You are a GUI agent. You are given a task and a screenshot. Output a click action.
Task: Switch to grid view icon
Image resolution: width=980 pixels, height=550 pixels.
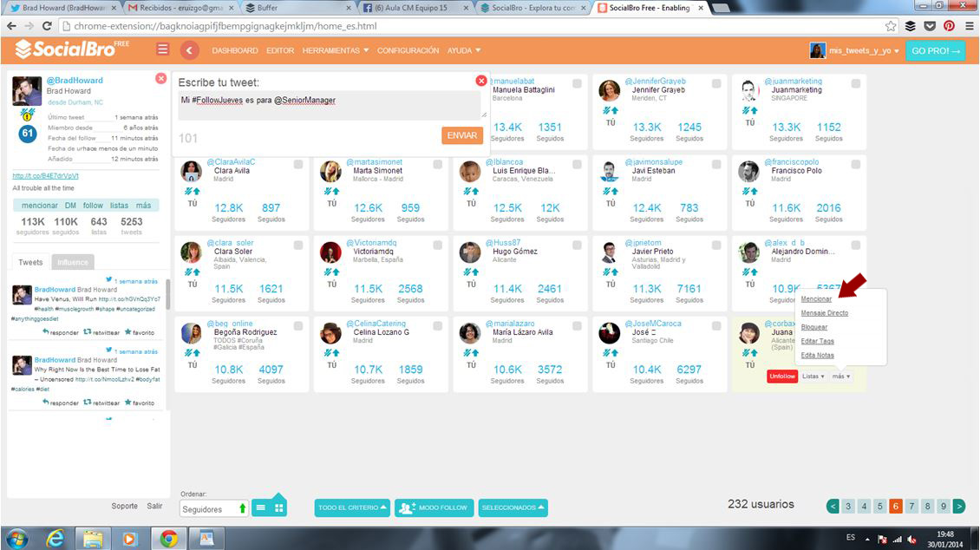(x=279, y=508)
